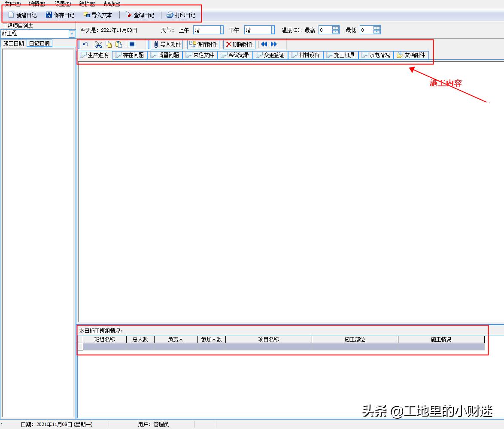Create a new diary with 新建日记
The width and height of the screenshot is (504, 429).
point(22,15)
